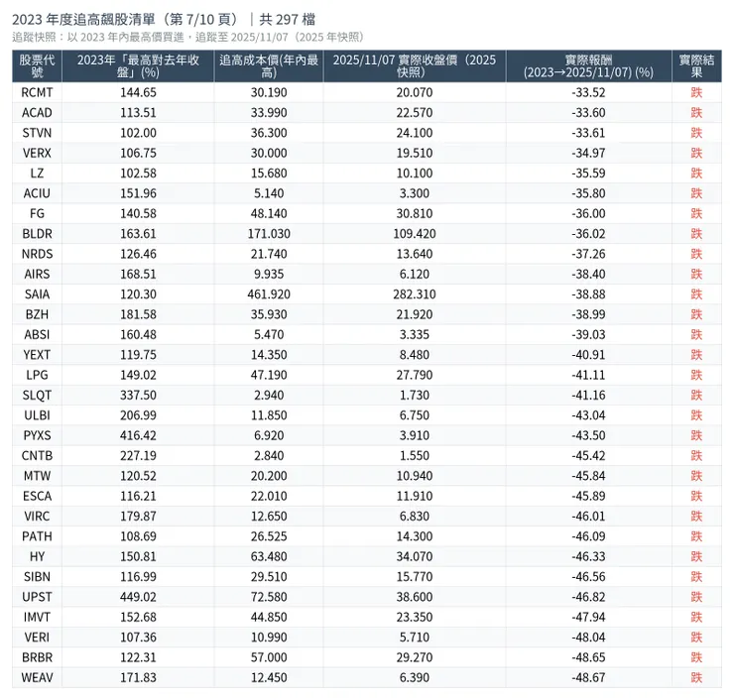This screenshot has width=734, height=700.
Task: Select the ULBI ticker cell
Action: 37,415
